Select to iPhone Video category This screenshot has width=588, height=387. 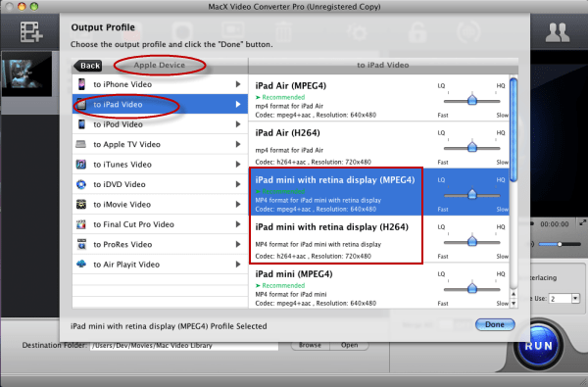pos(160,84)
